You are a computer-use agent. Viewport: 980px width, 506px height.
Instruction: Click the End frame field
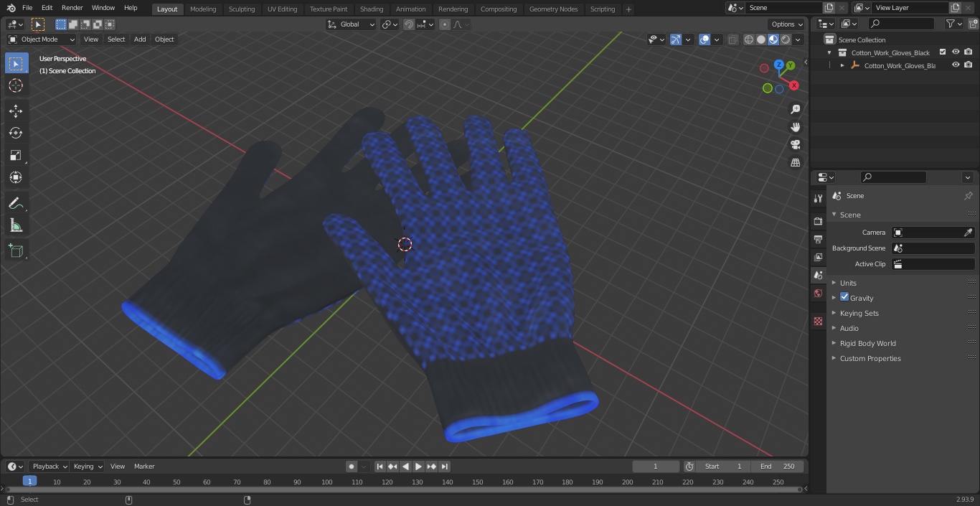[x=778, y=467]
